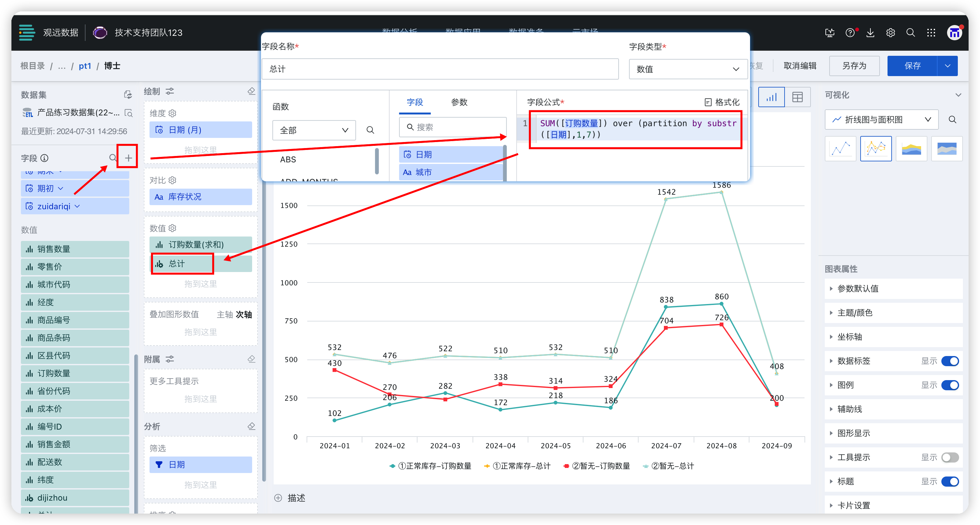The width and height of the screenshot is (980, 525).
Task: Expand 辅助线 section
Action: click(x=893, y=409)
